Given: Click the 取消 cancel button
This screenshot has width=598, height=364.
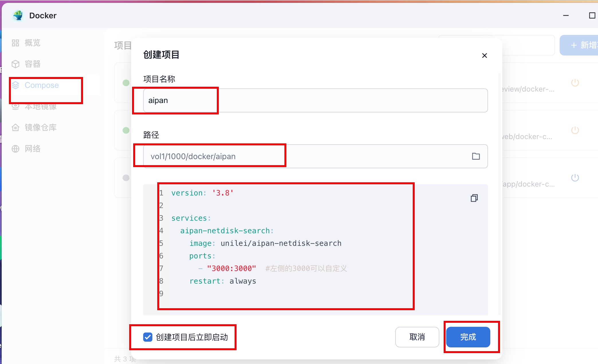Looking at the screenshot, I should (417, 337).
